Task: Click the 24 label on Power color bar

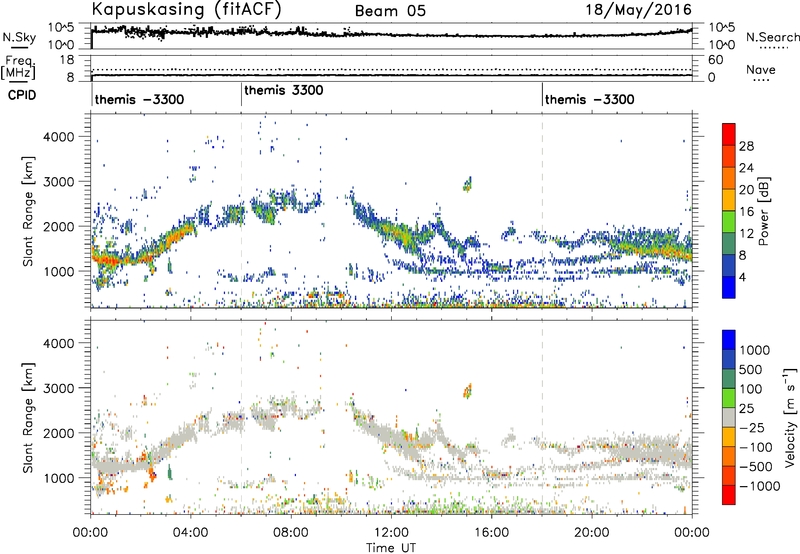Action: coord(746,168)
